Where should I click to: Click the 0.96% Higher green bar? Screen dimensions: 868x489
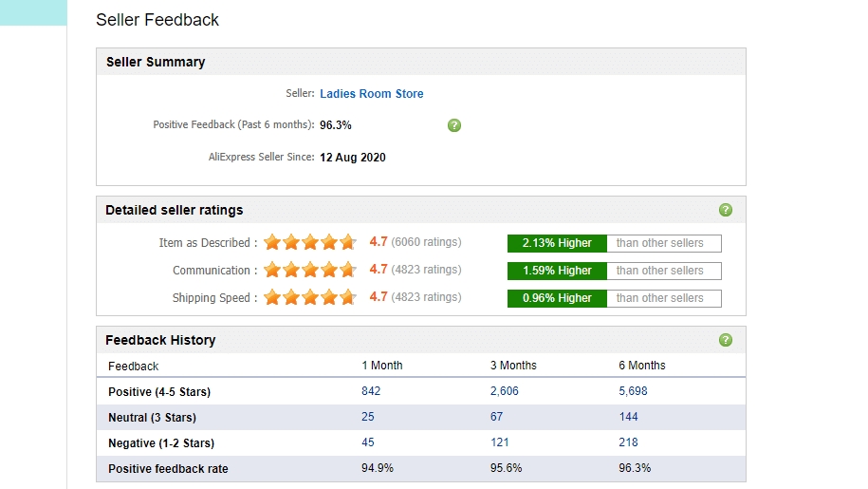(557, 298)
